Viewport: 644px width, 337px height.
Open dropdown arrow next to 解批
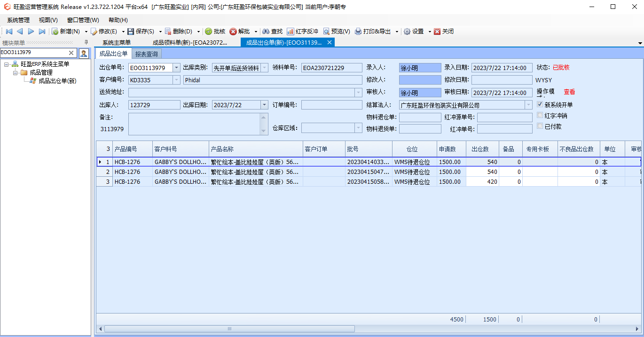tap(256, 31)
